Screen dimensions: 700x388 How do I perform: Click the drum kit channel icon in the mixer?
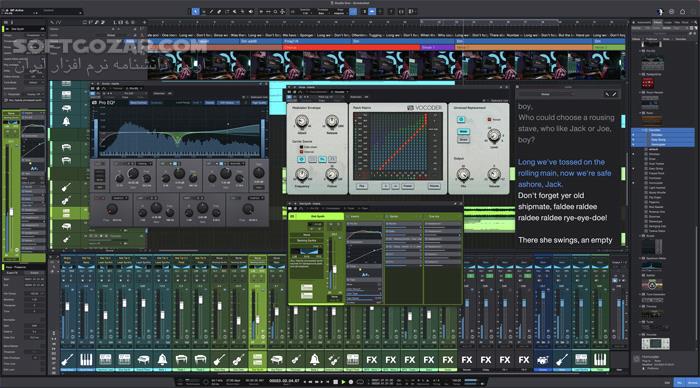[x=543, y=359]
